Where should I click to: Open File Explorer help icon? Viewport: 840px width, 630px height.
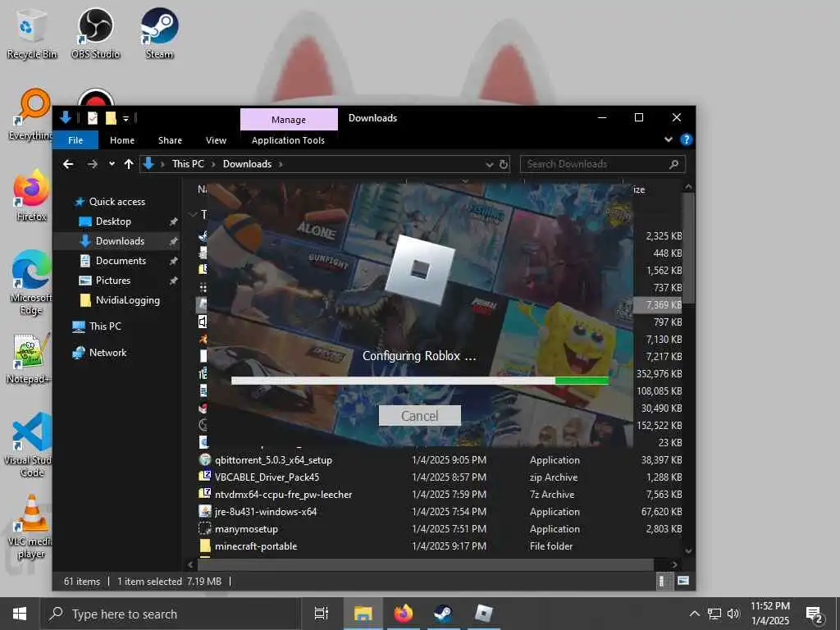click(x=686, y=139)
